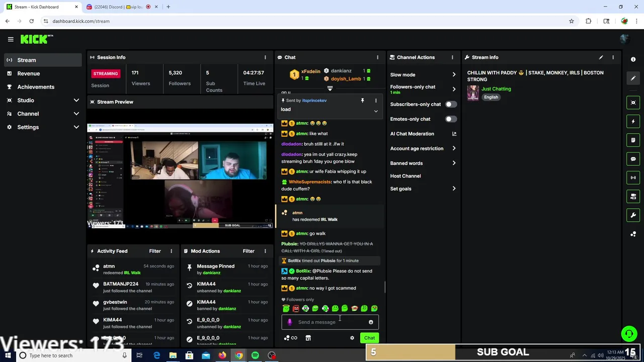Open the profile avatar menu

pyautogui.click(x=624, y=39)
